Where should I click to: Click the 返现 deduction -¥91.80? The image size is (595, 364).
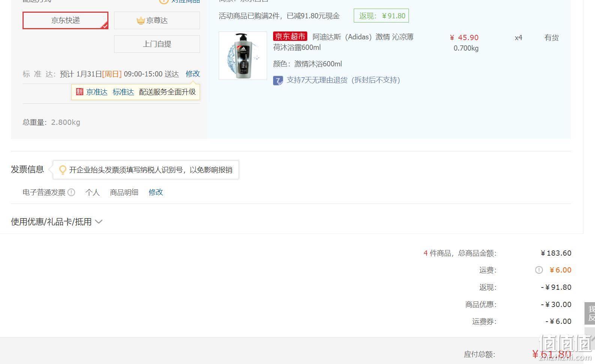(x=556, y=287)
